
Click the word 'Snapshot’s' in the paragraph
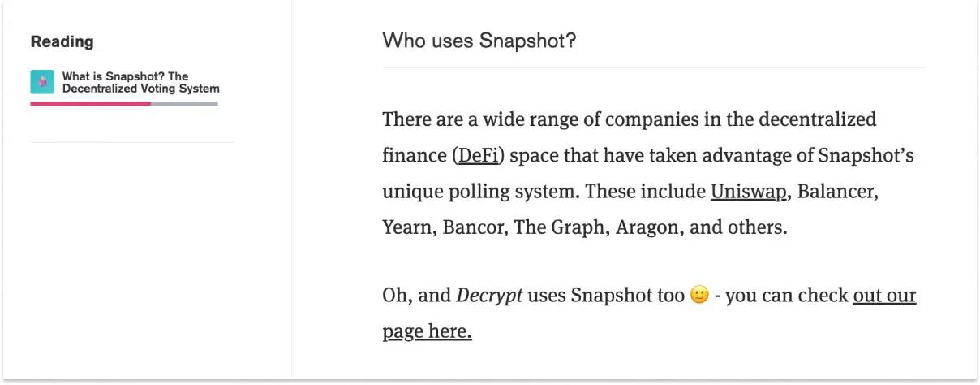click(x=866, y=155)
